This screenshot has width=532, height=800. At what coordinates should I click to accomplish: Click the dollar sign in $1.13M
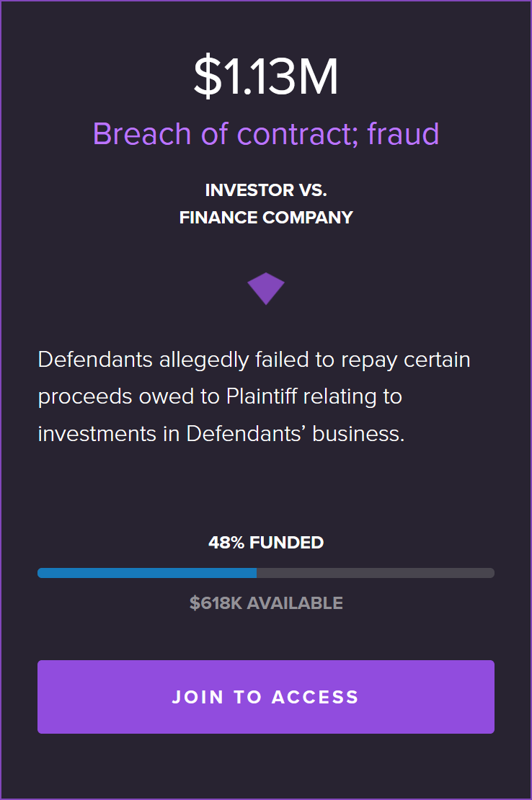(x=208, y=76)
